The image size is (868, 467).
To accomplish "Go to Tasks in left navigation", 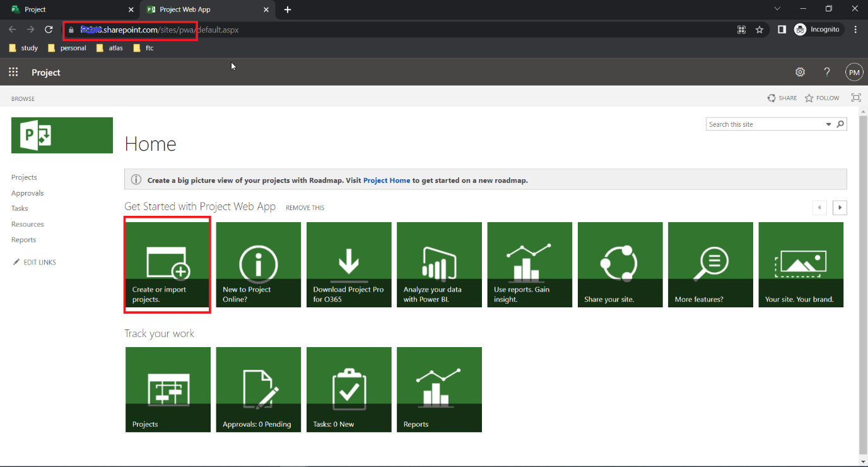I will tap(20, 208).
